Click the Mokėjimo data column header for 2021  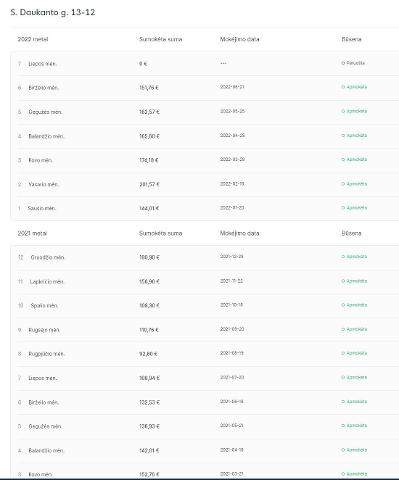(239, 233)
